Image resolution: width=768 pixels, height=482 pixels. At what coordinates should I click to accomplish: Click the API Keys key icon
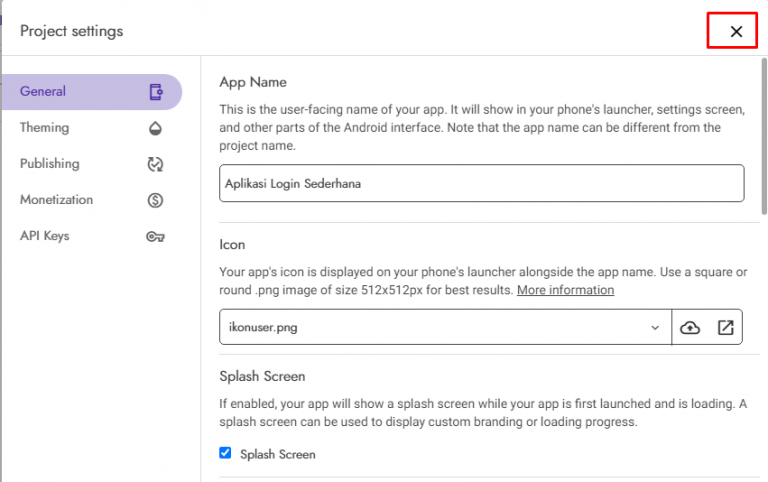155,237
